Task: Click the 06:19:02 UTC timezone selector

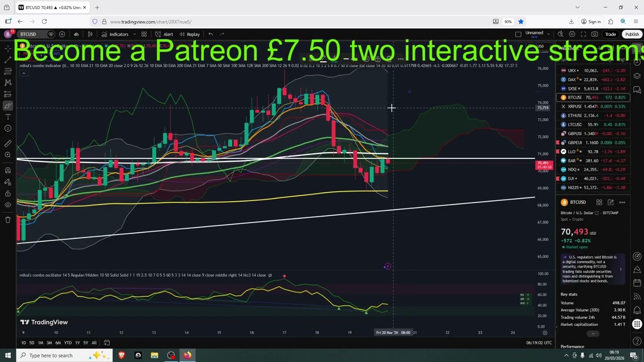Action: 539,343
